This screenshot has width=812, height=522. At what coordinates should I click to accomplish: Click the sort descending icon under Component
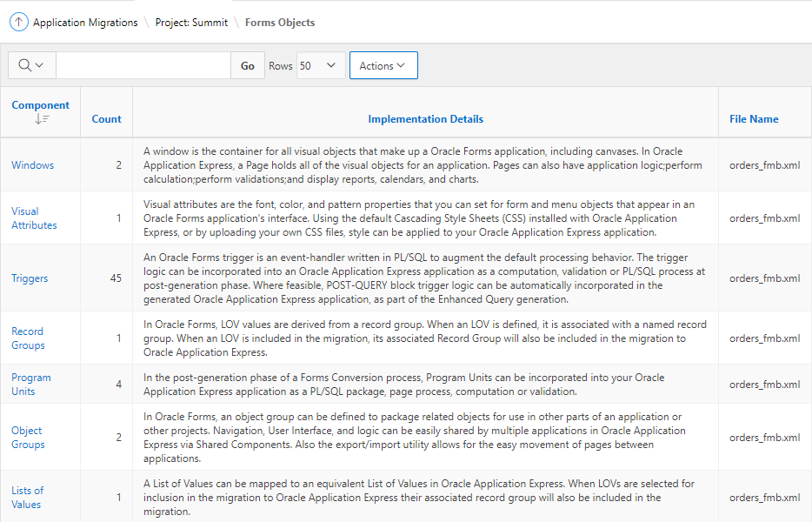coord(42,119)
